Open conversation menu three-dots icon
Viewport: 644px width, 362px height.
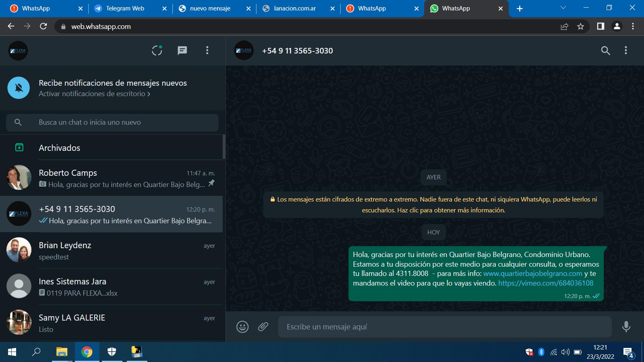point(625,50)
